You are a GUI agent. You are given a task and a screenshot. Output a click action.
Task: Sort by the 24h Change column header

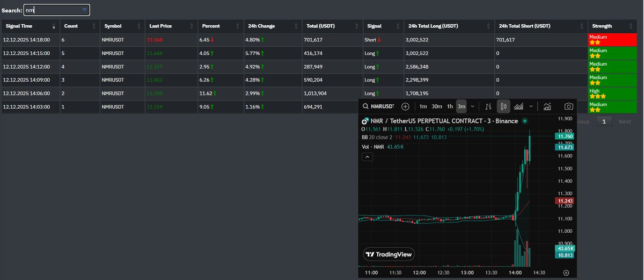272,26
